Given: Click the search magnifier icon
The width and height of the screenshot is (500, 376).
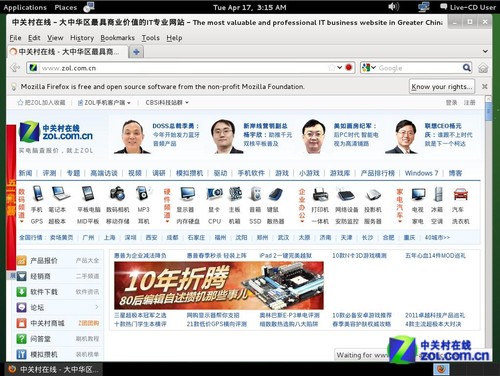Looking at the screenshot, I should [x=467, y=68].
